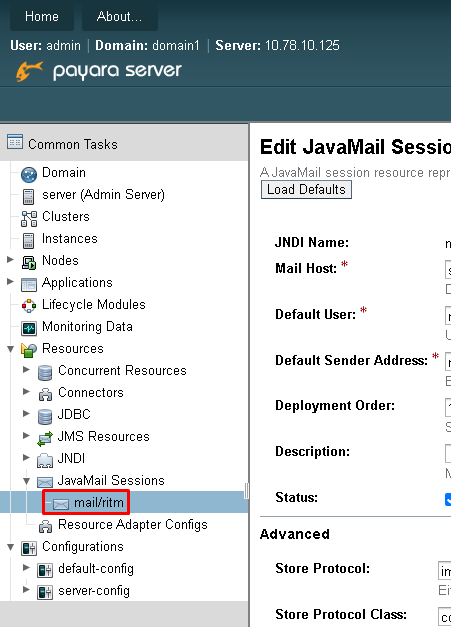Click the Common Tasks panel icon

tap(15, 142)
